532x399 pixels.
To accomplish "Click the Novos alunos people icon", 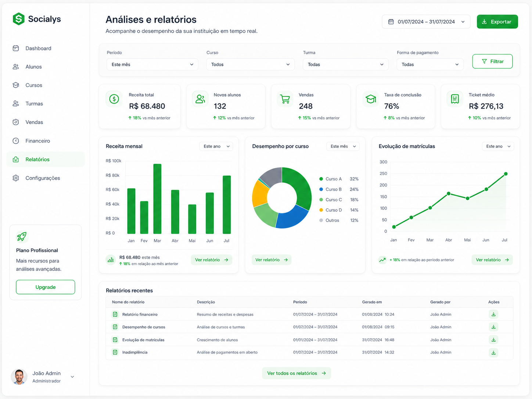I will (x=200, y=99).
